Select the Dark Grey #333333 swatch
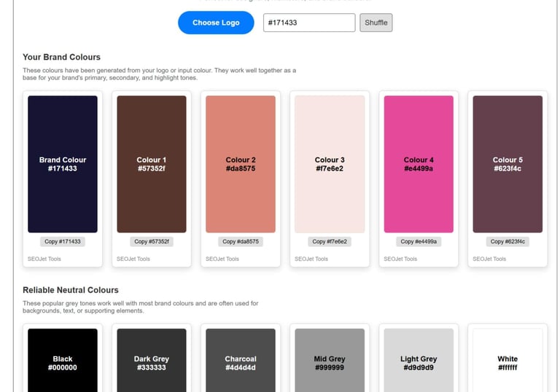560x392 pixels. 152,361
